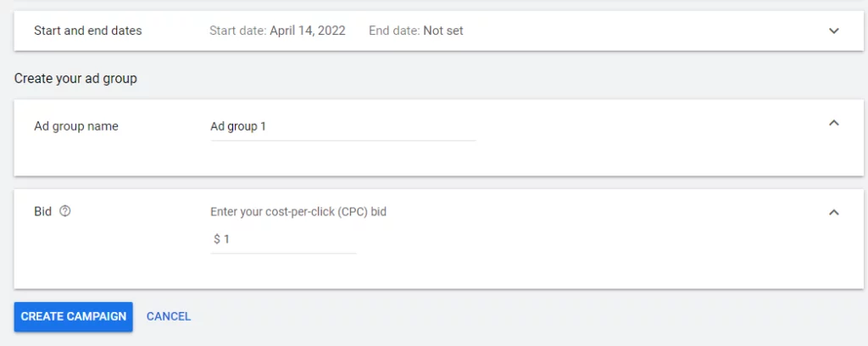Click the Bid label text
The width and height of the screenshot is (868, 346).
[42, 211]
